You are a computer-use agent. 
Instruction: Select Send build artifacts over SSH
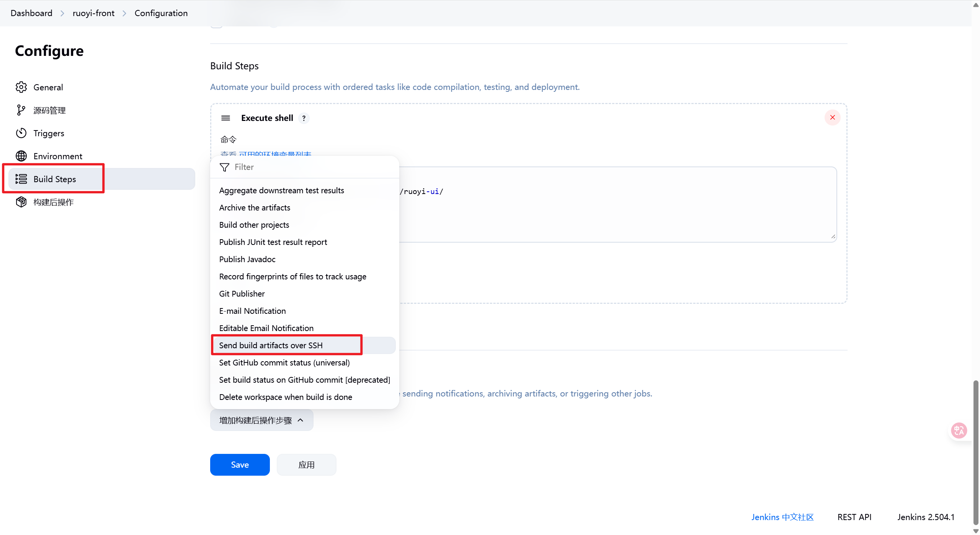click(x=271, y=345)
